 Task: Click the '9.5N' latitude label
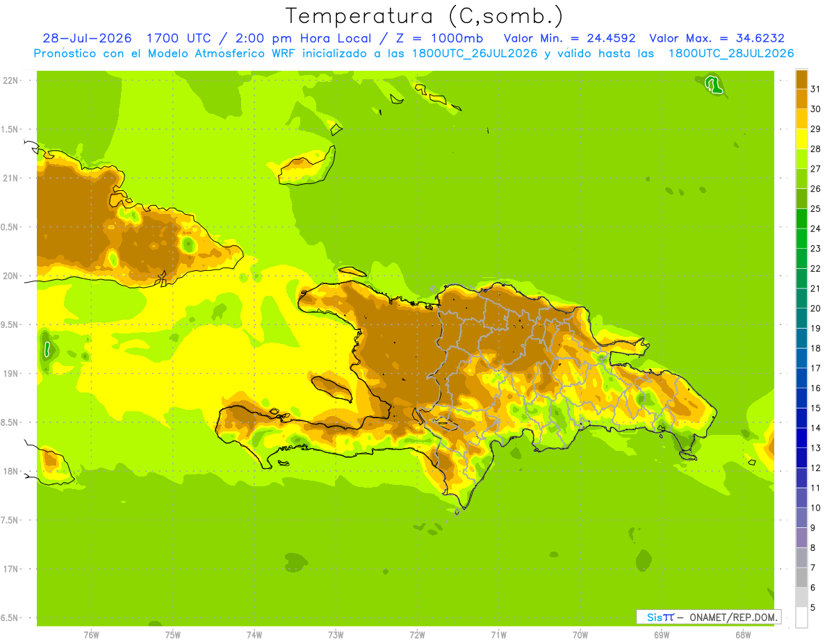pyautogui.click(x=10, y=324)
